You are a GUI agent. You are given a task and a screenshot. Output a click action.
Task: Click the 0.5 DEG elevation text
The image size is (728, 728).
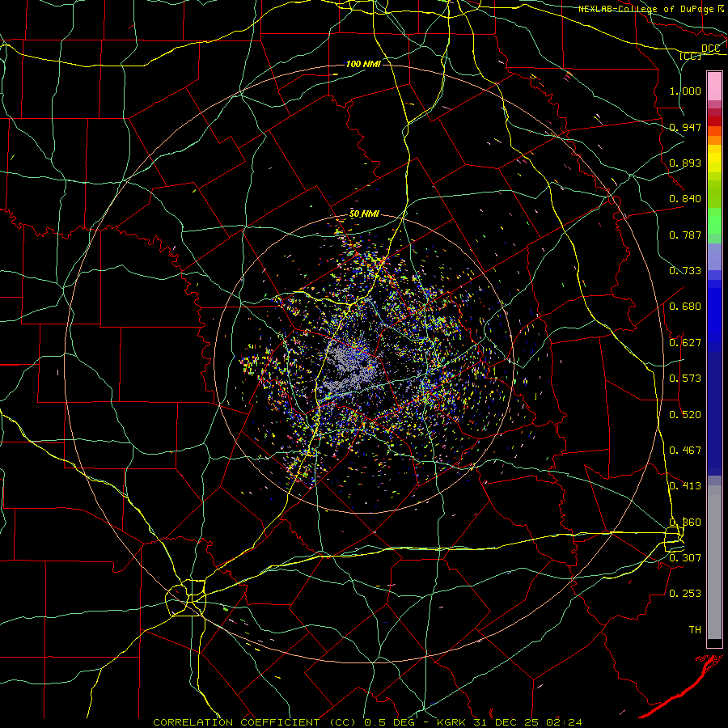(392, 722)
